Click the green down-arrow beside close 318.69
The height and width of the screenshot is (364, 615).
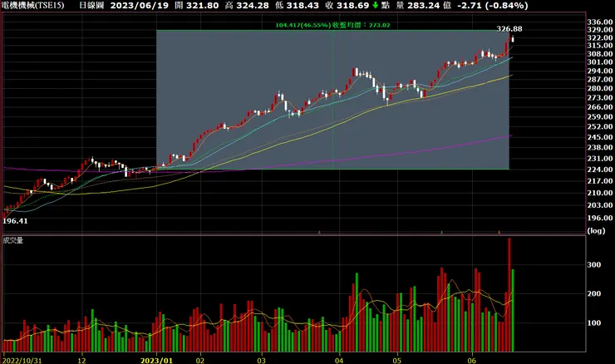coord(376,6)
